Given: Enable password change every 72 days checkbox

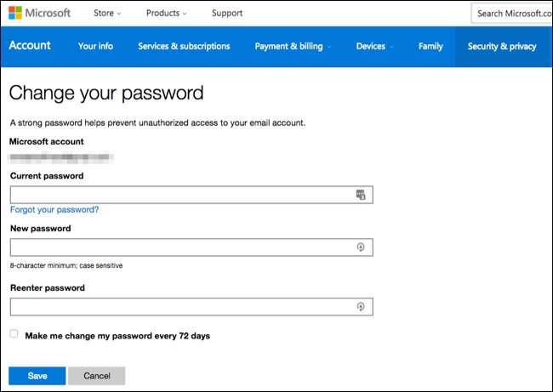Looking at the screenshot, I should click(14, 334).
